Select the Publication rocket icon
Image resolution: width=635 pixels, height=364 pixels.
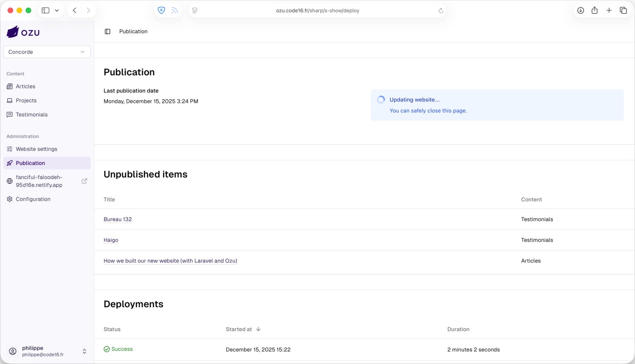[x=10, y=163]
